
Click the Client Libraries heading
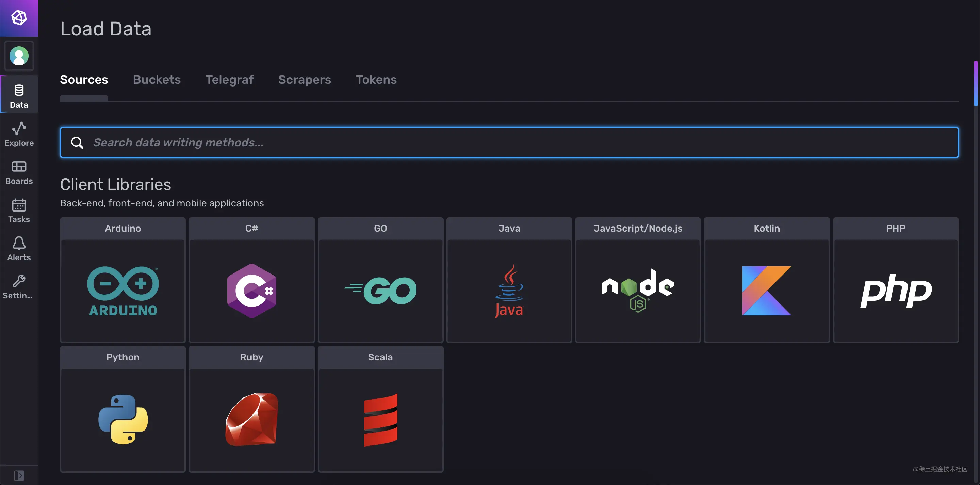pyautogui.click(x=115, y=185)
